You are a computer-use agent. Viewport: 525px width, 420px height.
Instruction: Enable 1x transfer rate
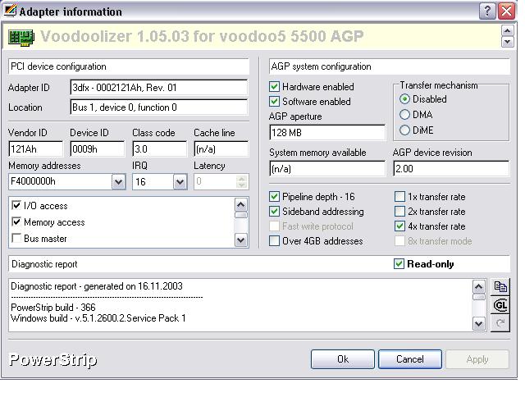[399, 197]
